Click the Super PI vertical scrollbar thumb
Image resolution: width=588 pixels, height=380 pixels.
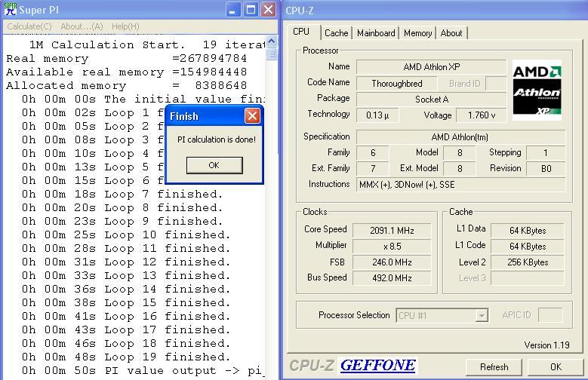[272, 54]
